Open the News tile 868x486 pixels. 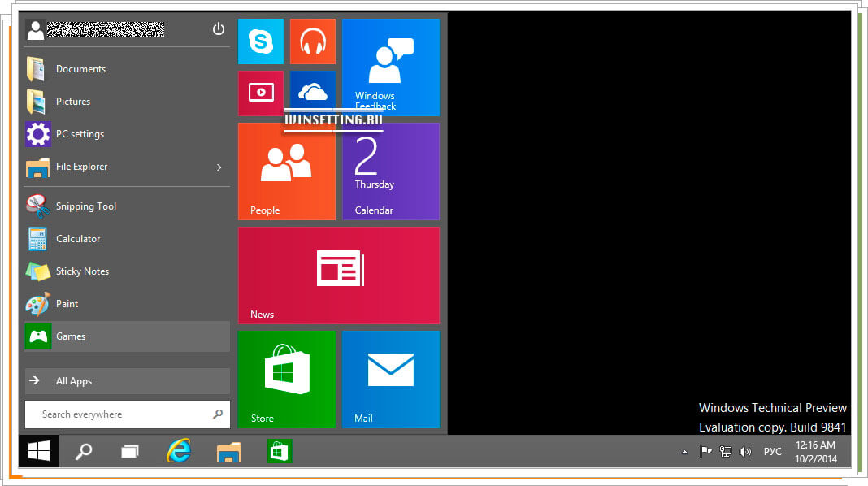point(338,275)
